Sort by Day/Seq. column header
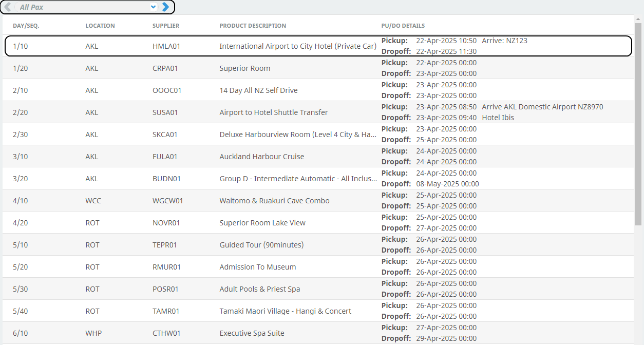The width and height of the screenshot is (644, 345). click(x=26, y=26)
